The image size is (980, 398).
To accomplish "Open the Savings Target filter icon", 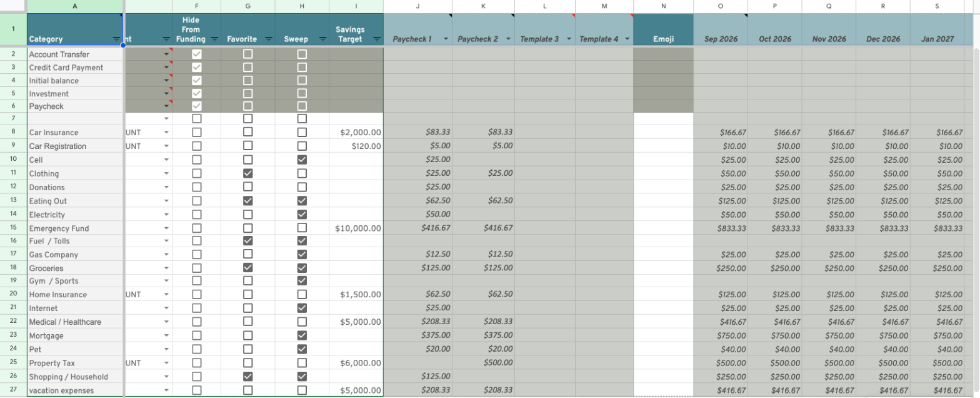I will pos(377,39).
